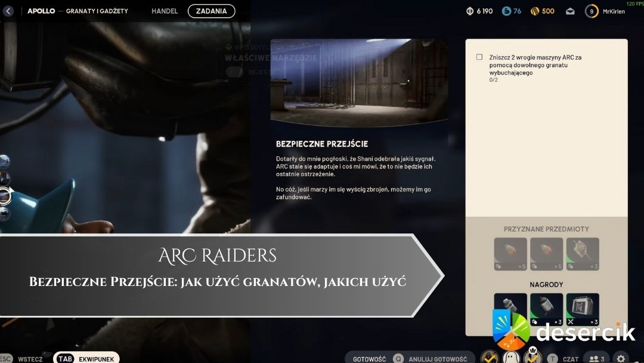Select the second granted grenade item x5

546,254
